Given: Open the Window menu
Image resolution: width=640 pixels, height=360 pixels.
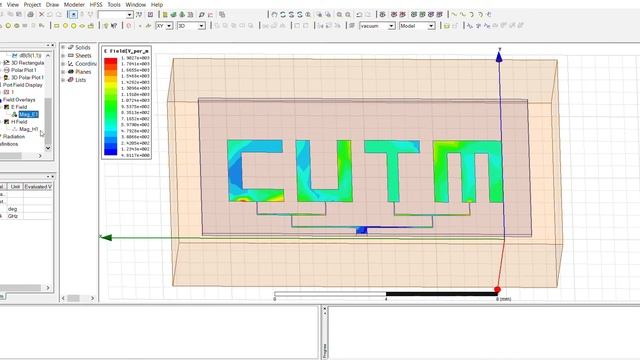Looking at the screenshot, I should (x=136, y=4).
